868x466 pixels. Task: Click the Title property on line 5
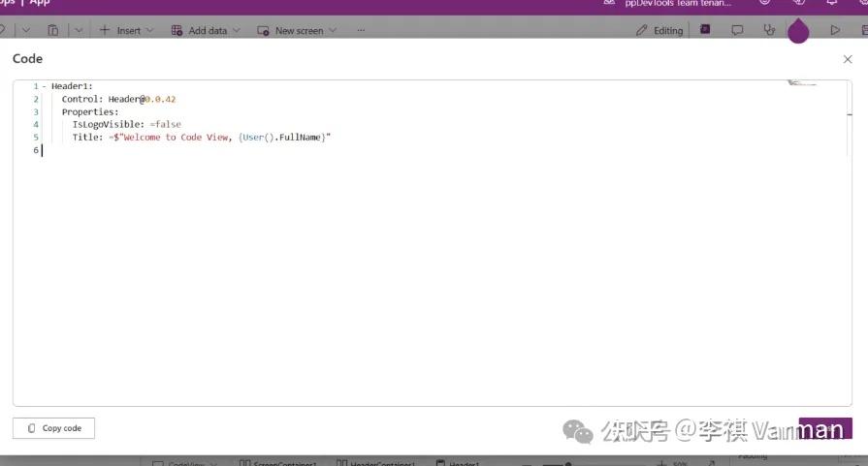(87, 138)
